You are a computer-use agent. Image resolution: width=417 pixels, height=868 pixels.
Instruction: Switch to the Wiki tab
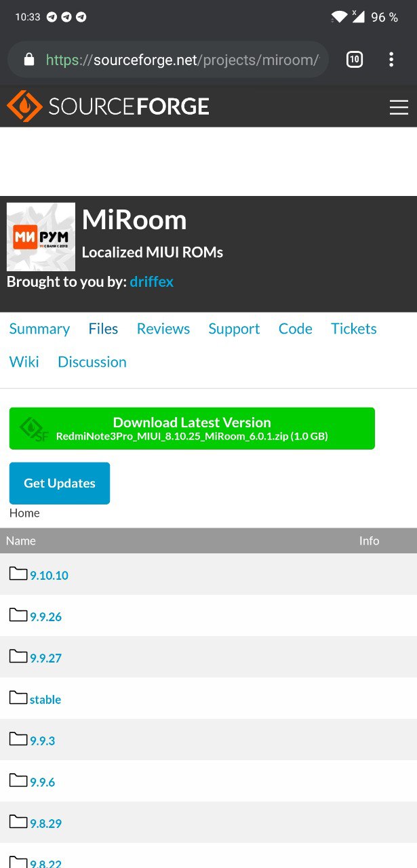tap(24, 362)
